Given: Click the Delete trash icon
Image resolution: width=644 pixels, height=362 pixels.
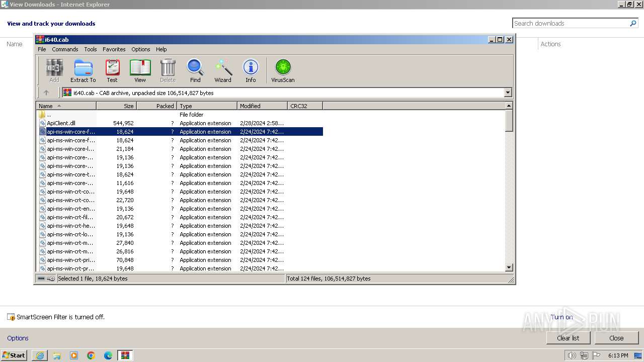Looking at the screenshot, I should pos(168,70).
